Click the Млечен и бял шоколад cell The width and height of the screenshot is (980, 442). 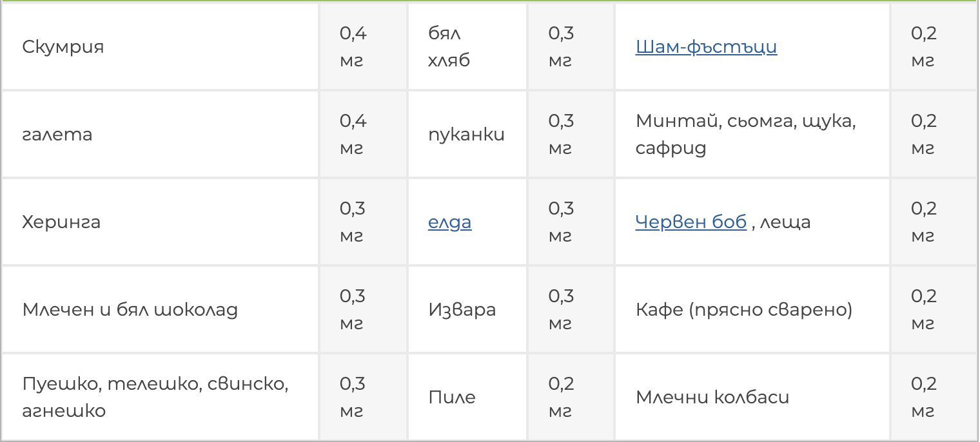[x=130, y=310]
